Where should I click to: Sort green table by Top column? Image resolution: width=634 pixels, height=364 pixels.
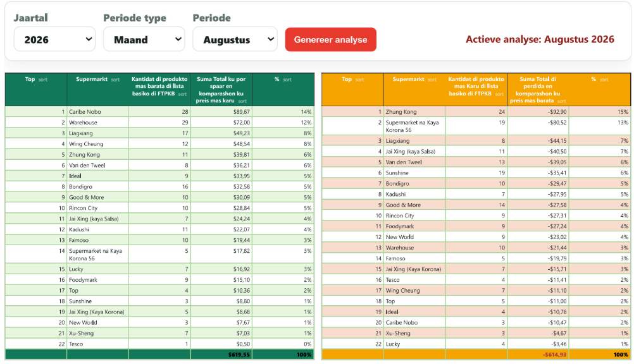pos(43,80)
